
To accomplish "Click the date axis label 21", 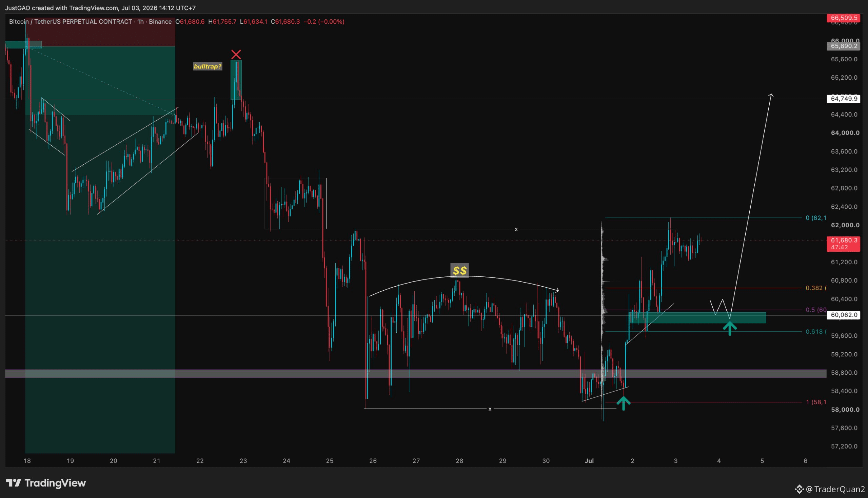I will click(157, 461).
